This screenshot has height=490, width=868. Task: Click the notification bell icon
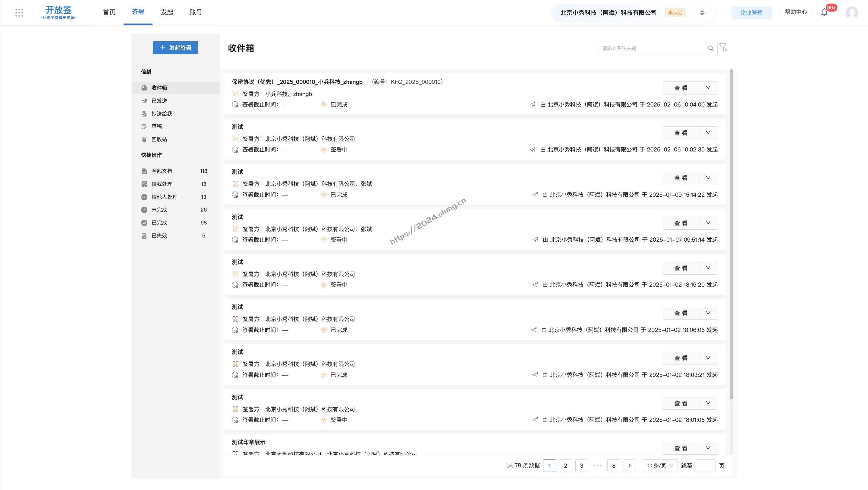pos(824,12)
